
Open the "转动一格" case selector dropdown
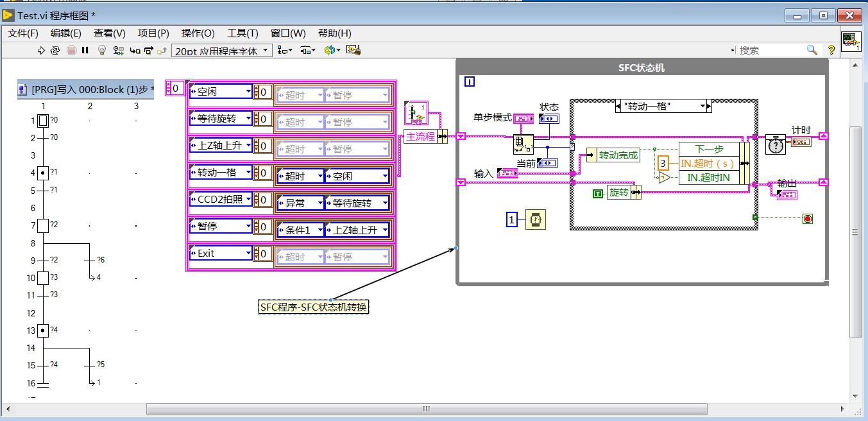tap(704, 107)
